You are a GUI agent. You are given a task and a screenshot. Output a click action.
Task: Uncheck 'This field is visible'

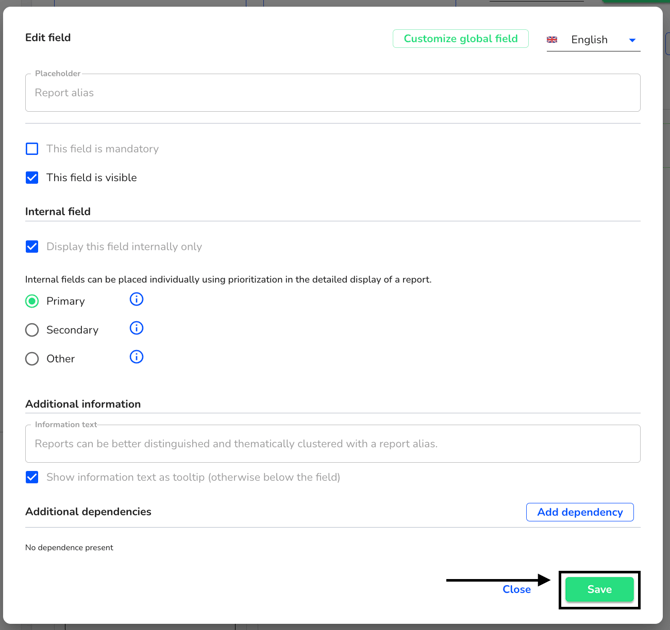pos(32,178)
